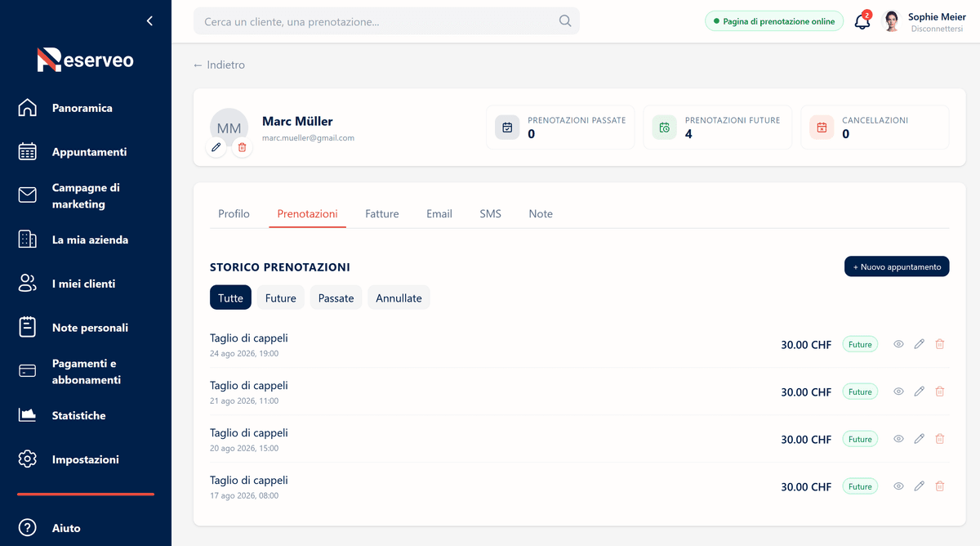Focus the client search field
Image resolution: width=980 pixels, height=546 pixels.
(x=386, y=21)
